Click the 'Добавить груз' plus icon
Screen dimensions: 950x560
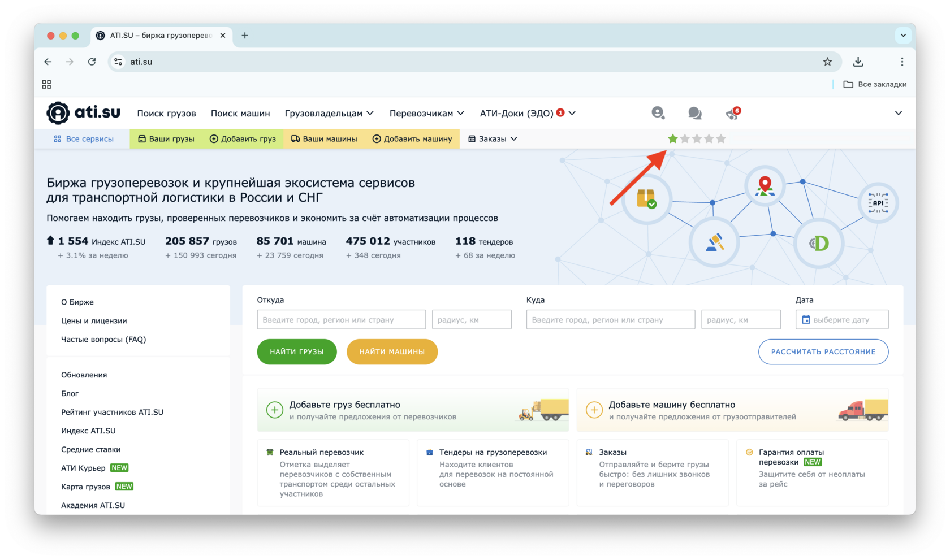tap(214, 138)
